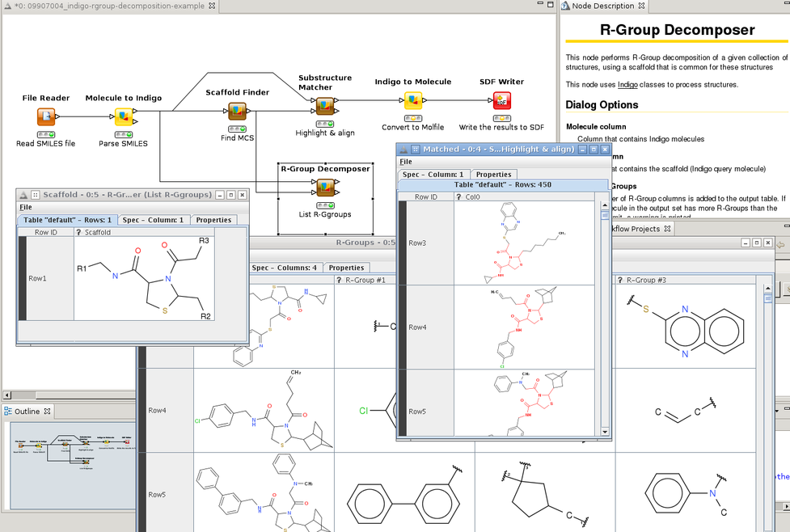
Task: Open File menu in Matched window
Action: pos(406,162)
